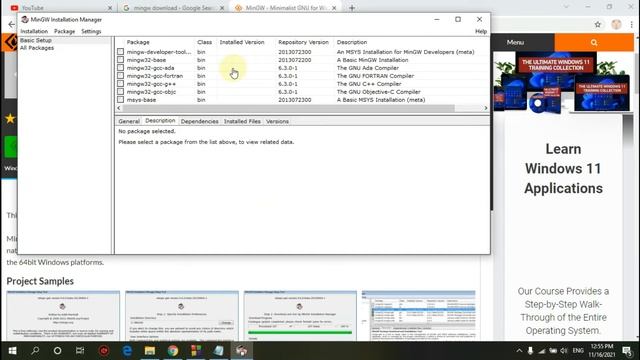
Task: Switch to mingw download Google Search tab
Action: tap(173, 8)
